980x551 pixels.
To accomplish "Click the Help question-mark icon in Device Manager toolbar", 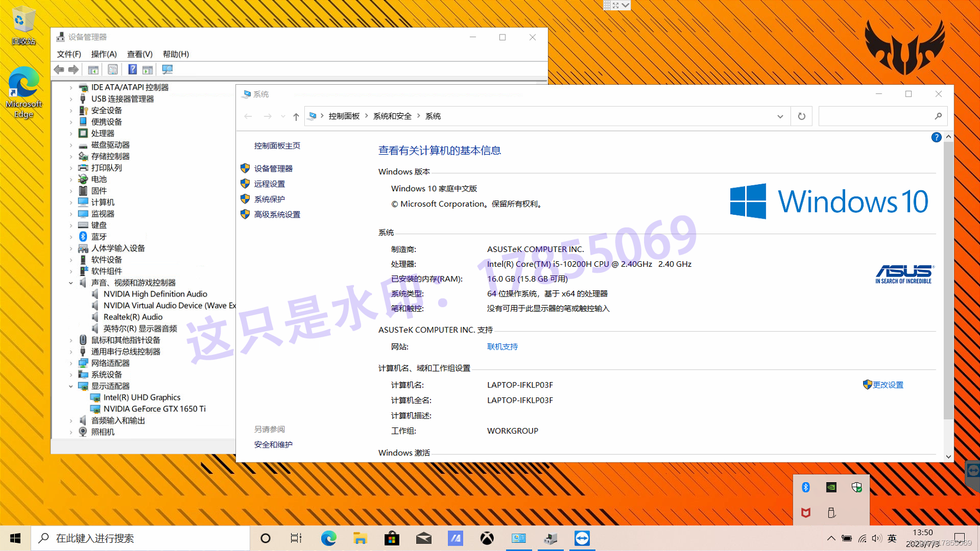I will coord(132,69).
